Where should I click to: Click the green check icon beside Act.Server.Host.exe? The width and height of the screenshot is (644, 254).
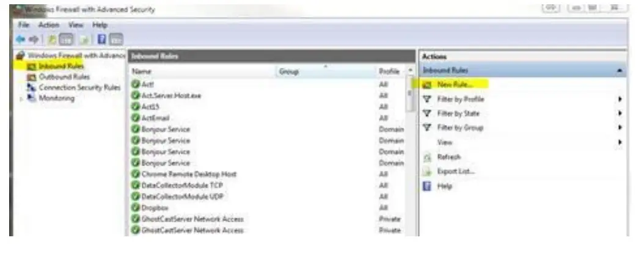point(136,96)
